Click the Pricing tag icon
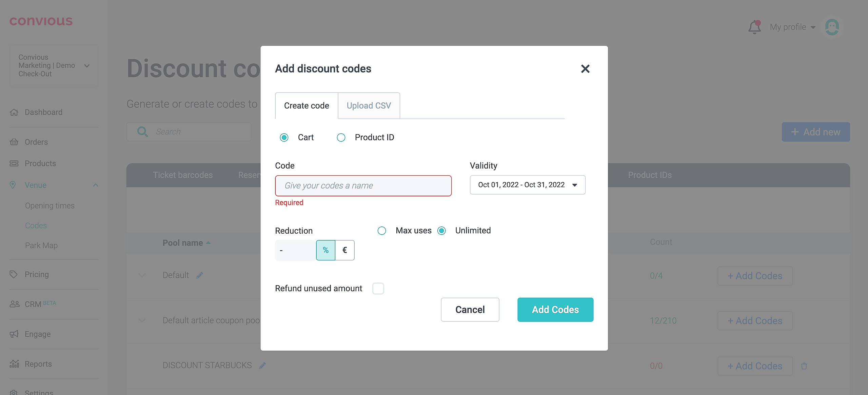This screenshot has height=395, width=868. pyautogui.click(x=14, y=274)
